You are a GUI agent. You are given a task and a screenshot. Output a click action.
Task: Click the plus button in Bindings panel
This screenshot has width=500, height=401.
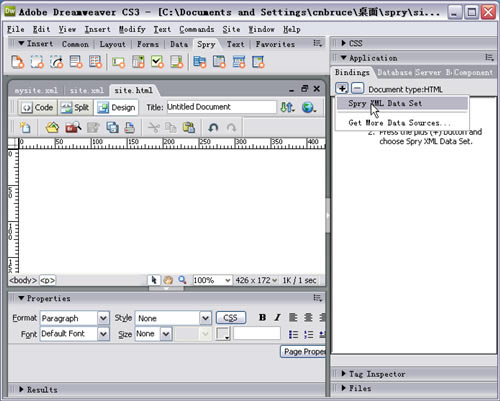click(x=342, y=89)
